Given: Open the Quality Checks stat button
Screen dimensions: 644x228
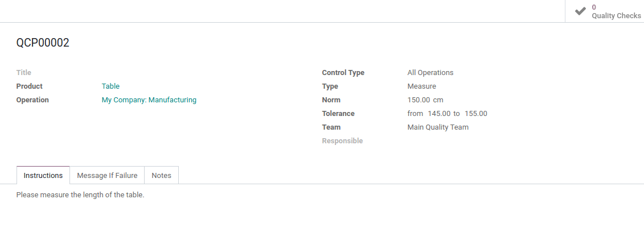Looking at the screenshot, I should click(605, 11).
